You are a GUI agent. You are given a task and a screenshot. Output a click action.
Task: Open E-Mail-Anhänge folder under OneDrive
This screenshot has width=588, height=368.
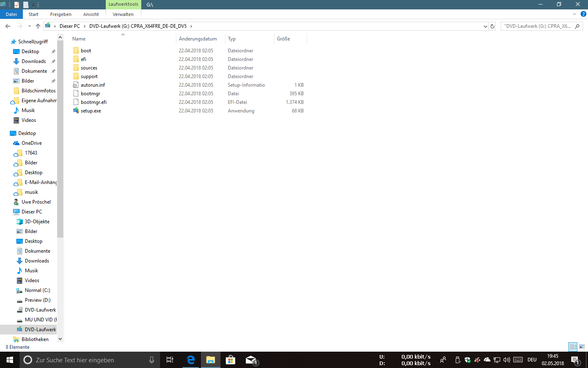click(x=41, y=182)
